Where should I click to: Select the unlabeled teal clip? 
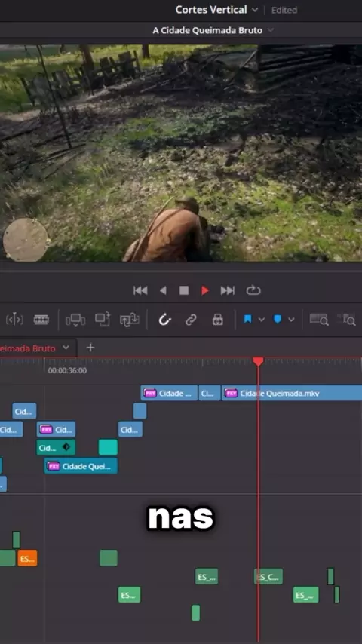click(x=108, y=448)
